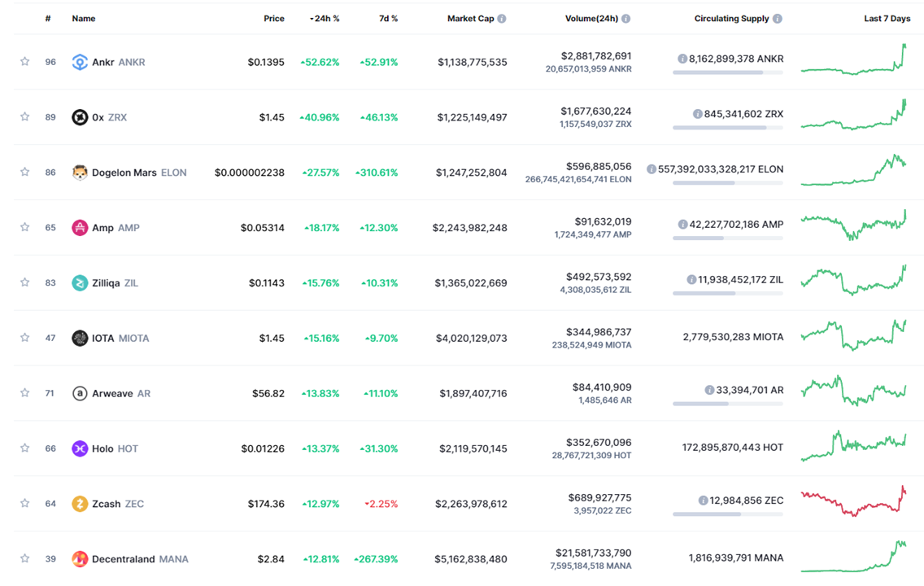The width and height of the screenshot is (924, 586).
Task: Click the Arweave circle logo
Action: point(80,393)
